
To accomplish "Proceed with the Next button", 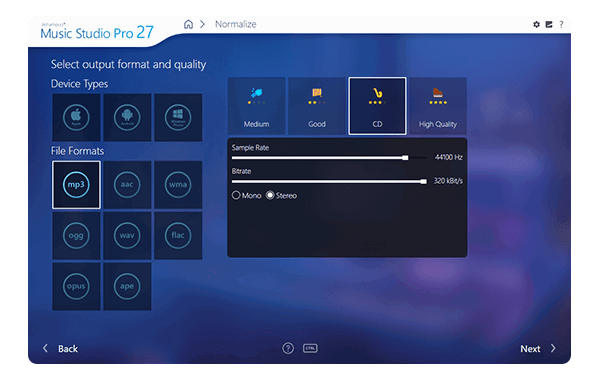I will coord(538,349).
